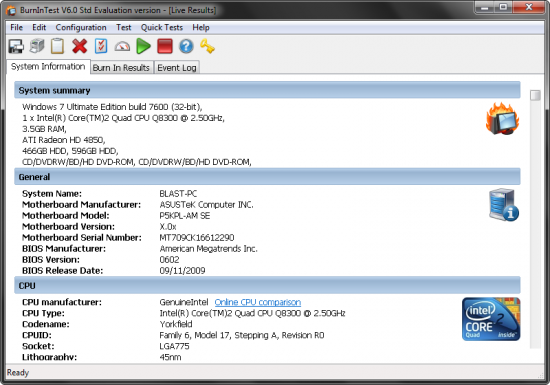Click the lithography value 45nm

170,357
